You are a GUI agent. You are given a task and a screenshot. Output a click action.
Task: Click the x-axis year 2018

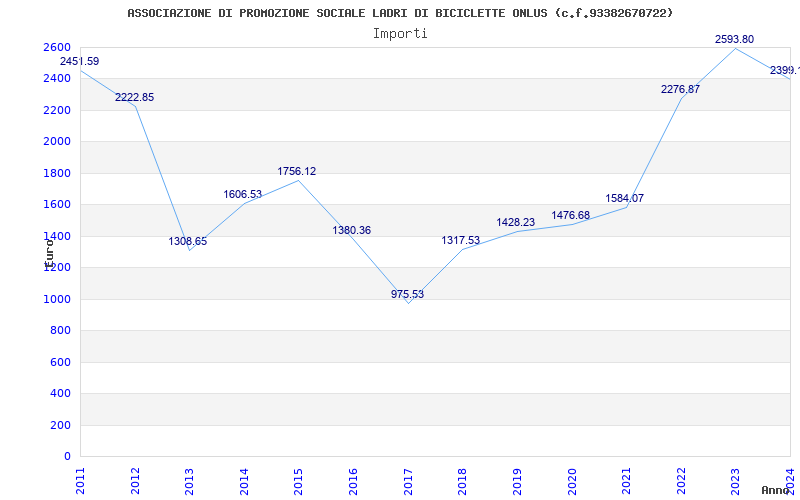[x=462, y=481]
